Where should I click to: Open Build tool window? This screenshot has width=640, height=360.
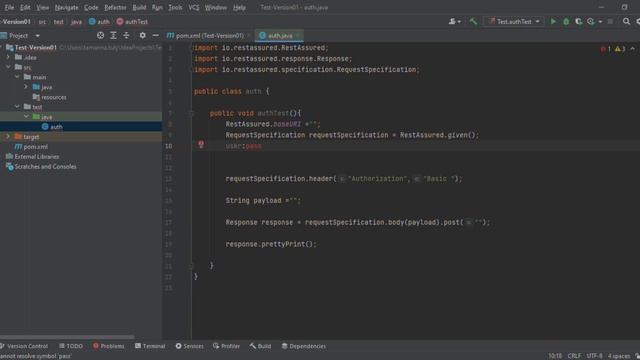coord(260,346)
